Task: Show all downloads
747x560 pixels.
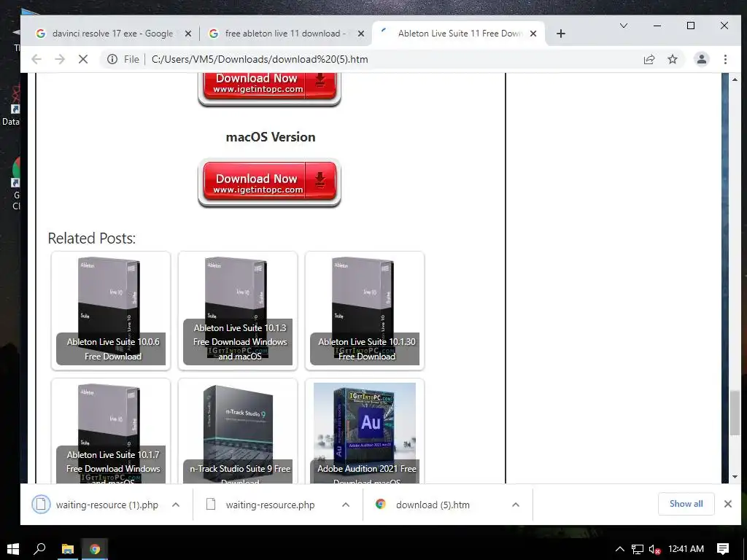Action: [x=686, y=504]
